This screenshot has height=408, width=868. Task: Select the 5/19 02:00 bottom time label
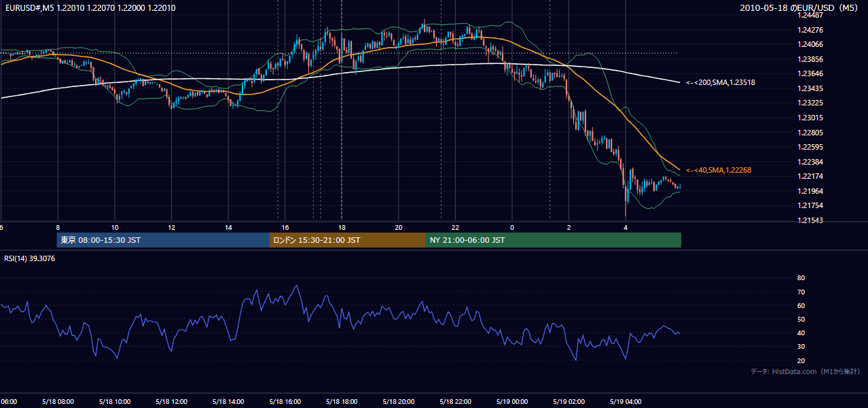569,401
